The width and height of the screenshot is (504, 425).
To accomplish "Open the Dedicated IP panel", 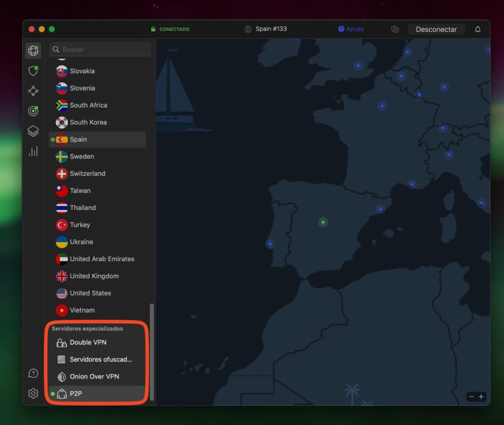I will (x=33, y=111).
